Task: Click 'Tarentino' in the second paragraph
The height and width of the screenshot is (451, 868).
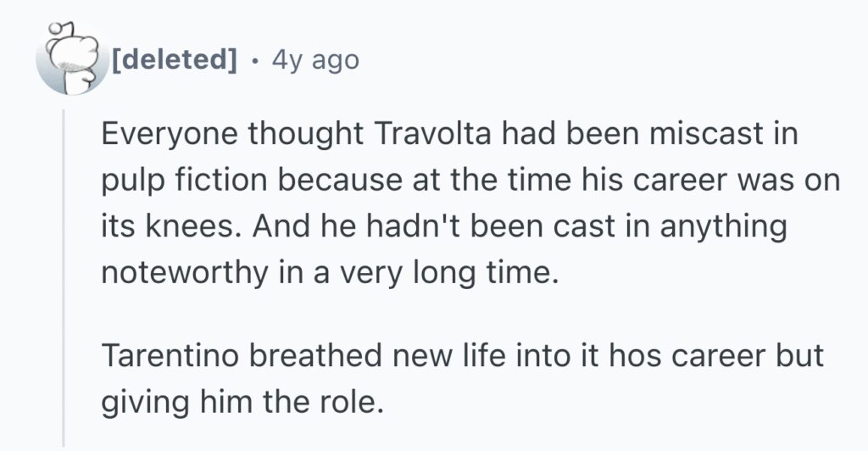Action: [170, 354]
